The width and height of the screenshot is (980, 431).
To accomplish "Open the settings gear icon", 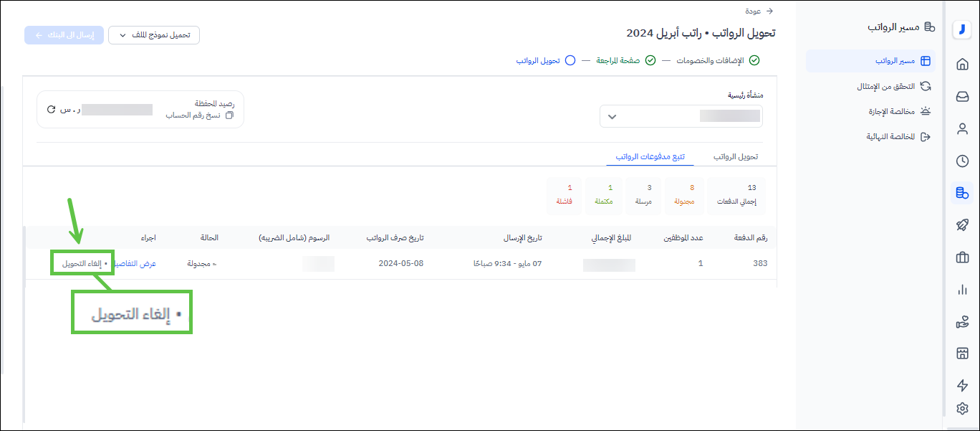I will [962, 409].
